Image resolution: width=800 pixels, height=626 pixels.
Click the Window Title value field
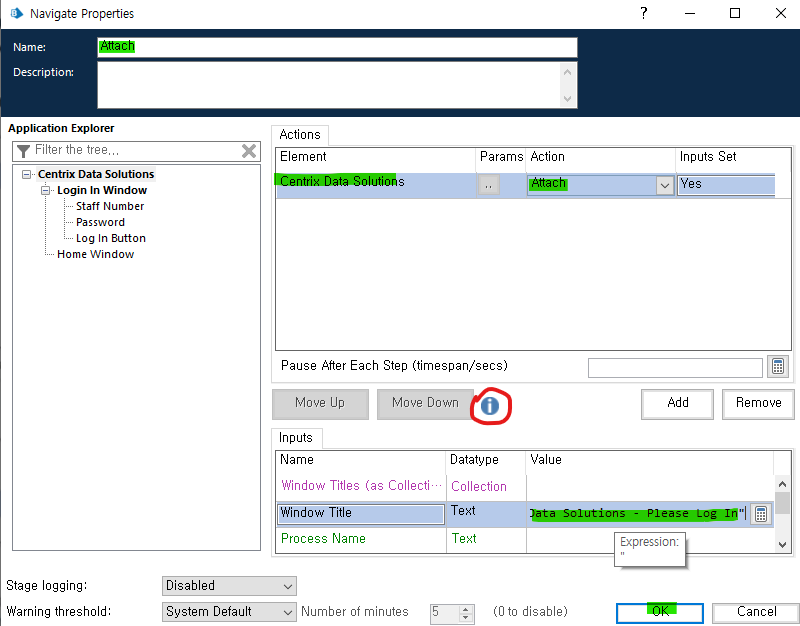pos(638,514)
